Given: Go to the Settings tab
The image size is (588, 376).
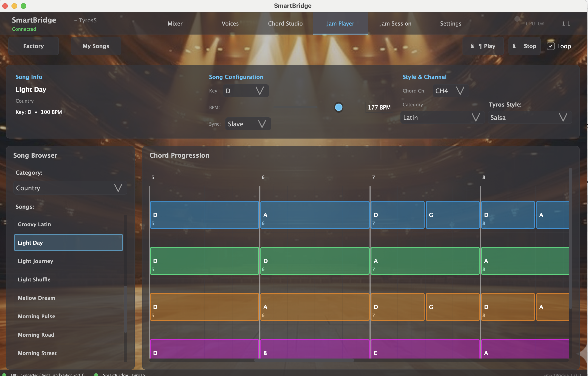Looking at the screenshot, I should tap(451, 23).
